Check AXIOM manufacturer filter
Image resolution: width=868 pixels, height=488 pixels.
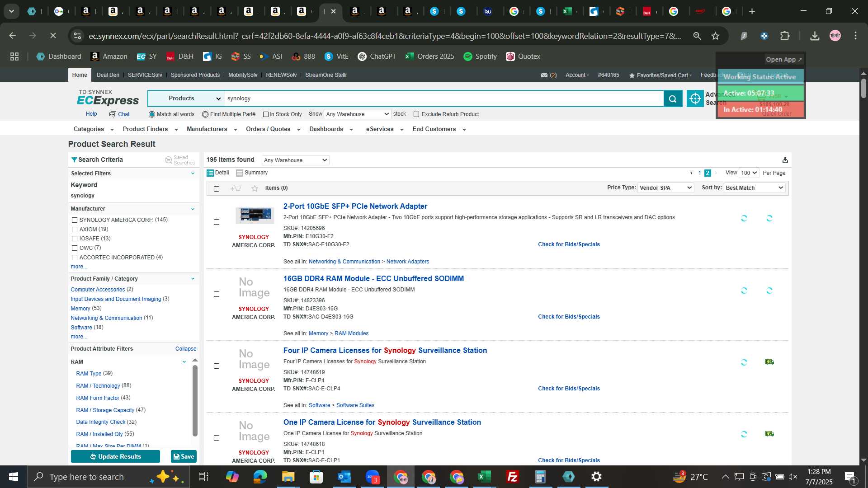point(75,230)
